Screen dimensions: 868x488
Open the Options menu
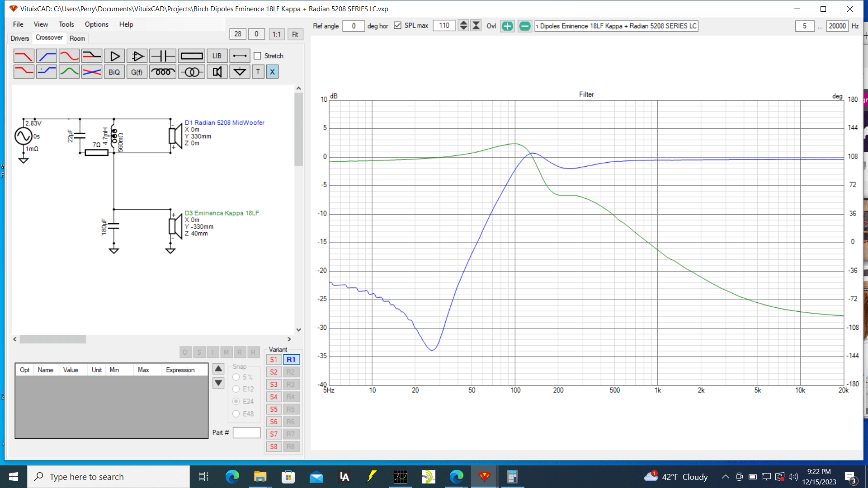97,24
